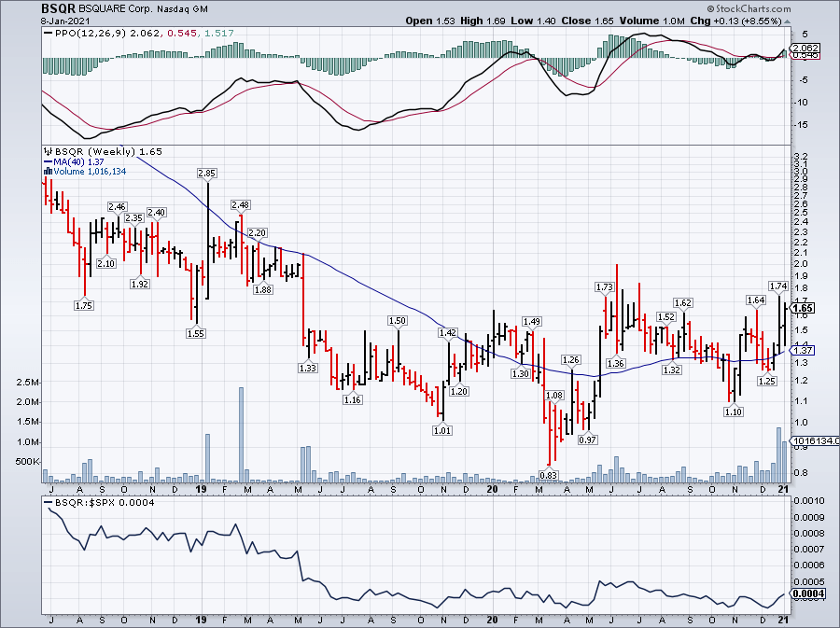Click the up arrow after Chg +8.55%

tap(787, 21)
